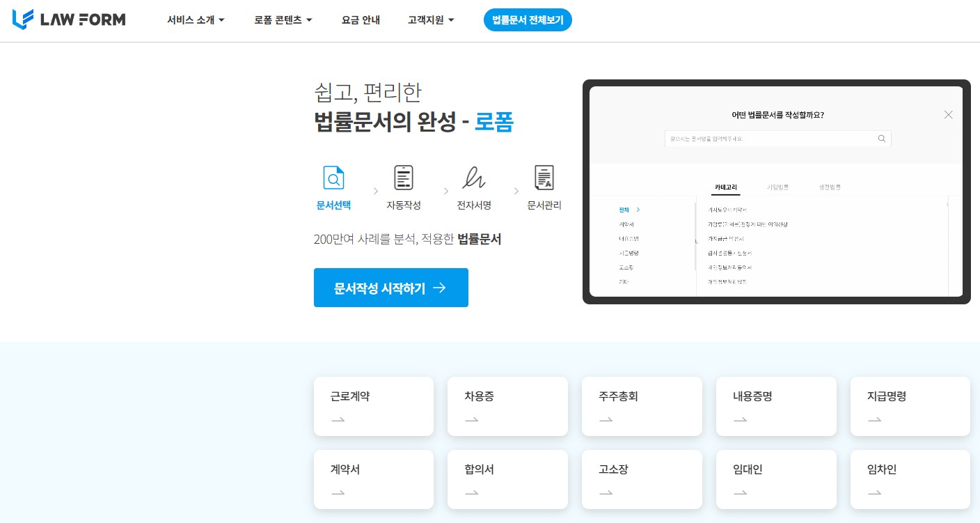Open the 임차인 category card
The height and width of the screenshot is (523, 980).
point(910,480)
